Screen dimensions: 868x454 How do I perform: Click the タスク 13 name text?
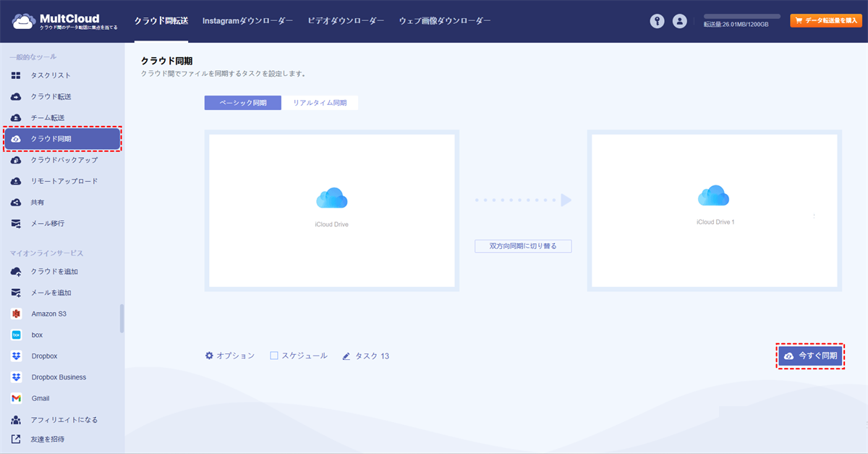click(x=373, y=356)
